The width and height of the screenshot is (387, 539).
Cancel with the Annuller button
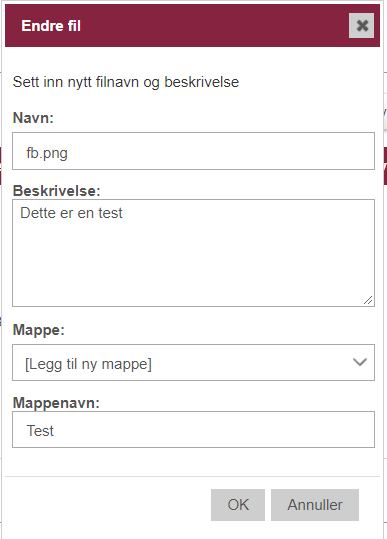(x=315, y=505)
